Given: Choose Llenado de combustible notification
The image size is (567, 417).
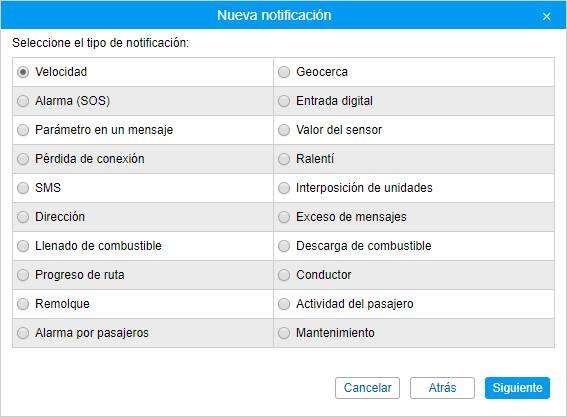Looking at the screenshot, I should point(23,246).
